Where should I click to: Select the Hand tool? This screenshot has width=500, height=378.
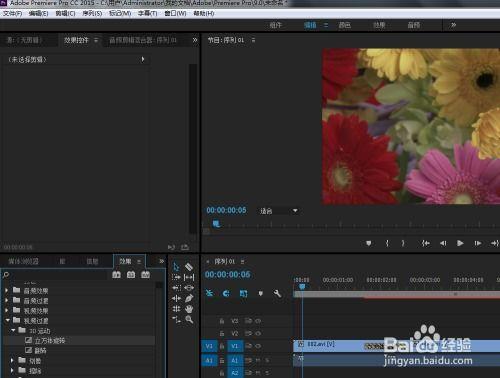[189, 309]
